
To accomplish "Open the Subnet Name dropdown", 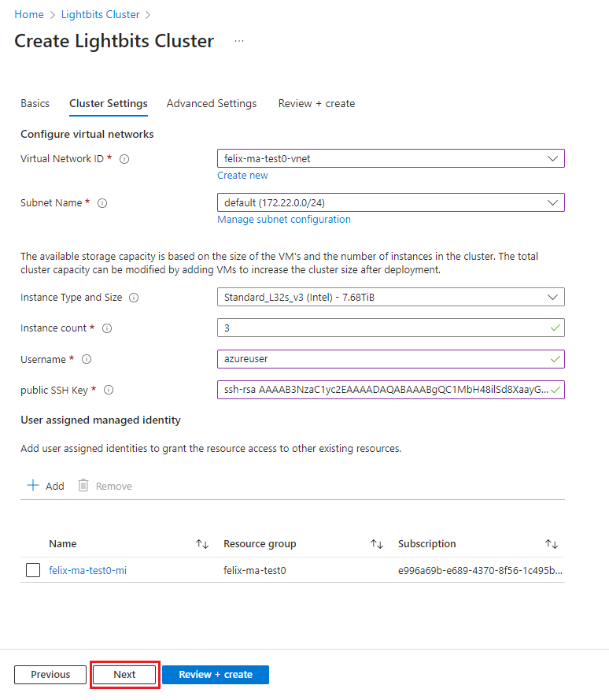I will pyautogui.click(x=391, y=202).
